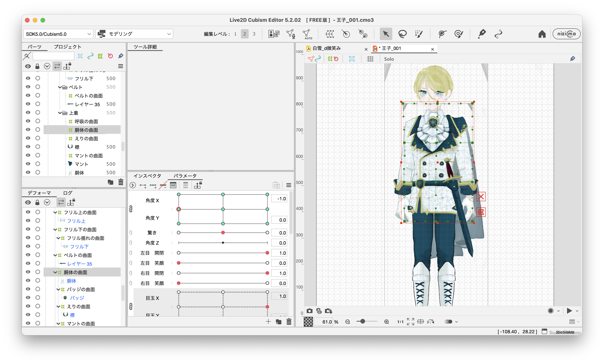Screen dimensions: 604x364
Task: Click the Solo button in the canvas toolbar
Action: click(389, 59)
